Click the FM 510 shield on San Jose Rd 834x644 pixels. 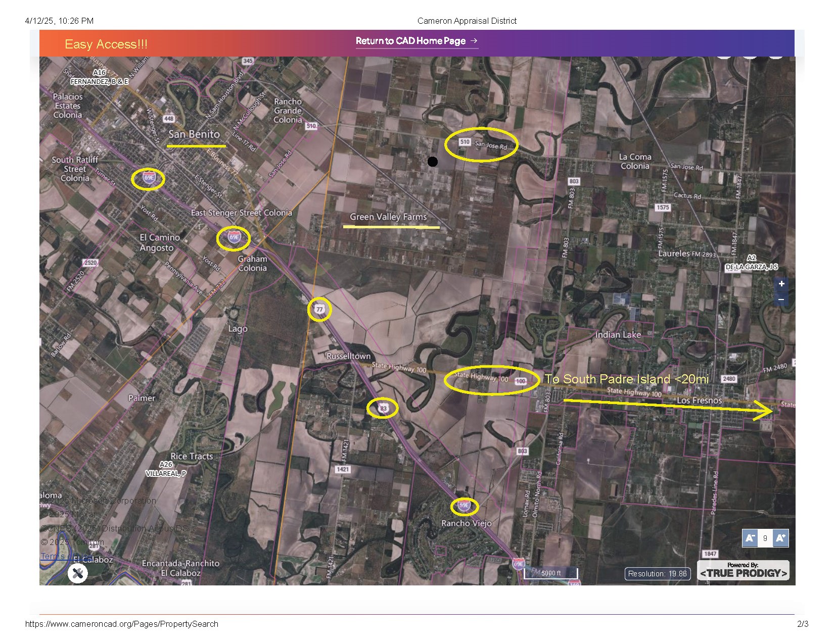click(466, 141)
